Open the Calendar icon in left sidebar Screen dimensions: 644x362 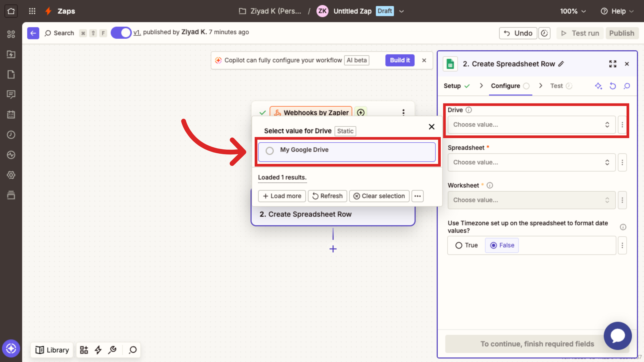coord(11,114)
